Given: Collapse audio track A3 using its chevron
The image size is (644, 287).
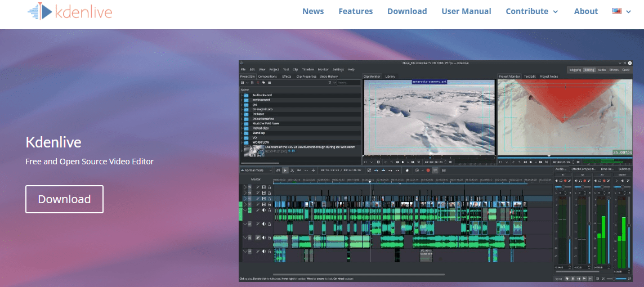Looking at the screenshot, I should tap(245, 237).
